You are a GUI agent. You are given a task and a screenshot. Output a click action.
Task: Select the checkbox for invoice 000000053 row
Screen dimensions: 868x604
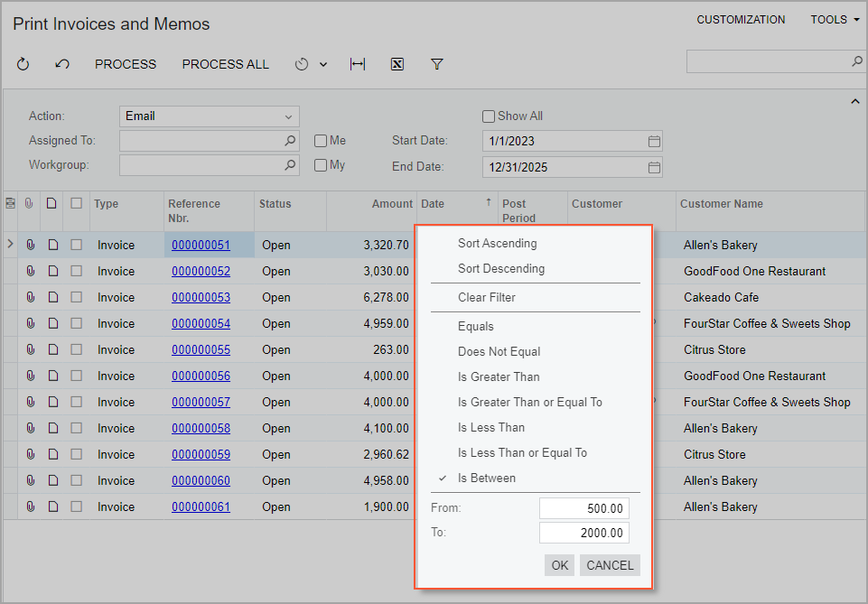(77, 297)
